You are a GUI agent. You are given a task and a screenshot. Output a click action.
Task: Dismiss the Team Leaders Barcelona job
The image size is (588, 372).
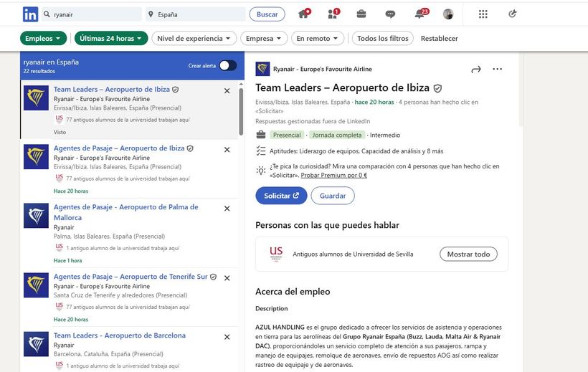coord(227,337)
